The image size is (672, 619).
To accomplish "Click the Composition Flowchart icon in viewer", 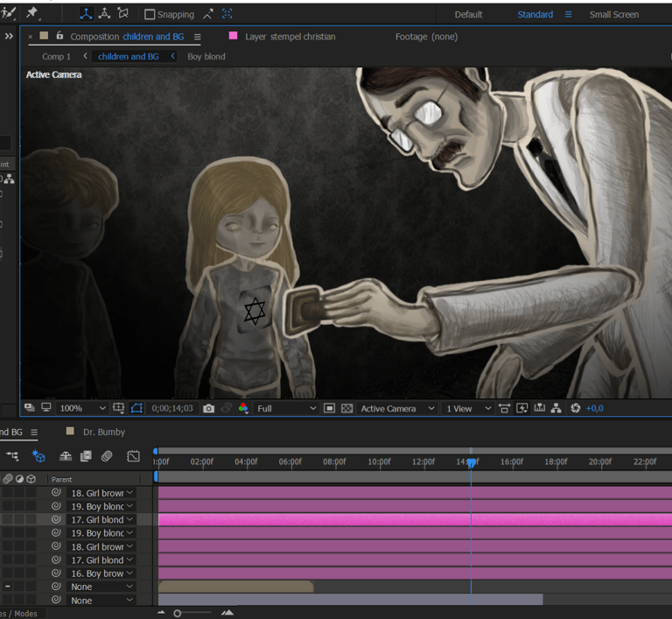I will pos(557,408).
